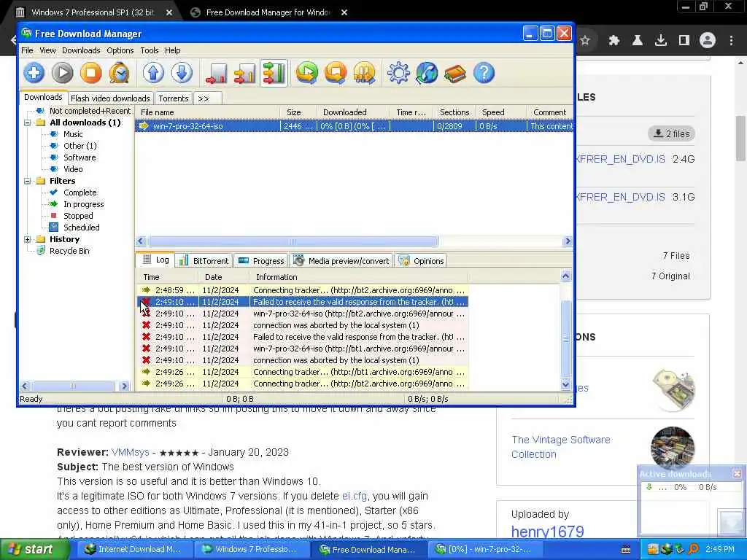Viewport: 747px width, 560px height.
Task: Select win-7-pro-32-64-iso download row
Action: pos(354,126)
